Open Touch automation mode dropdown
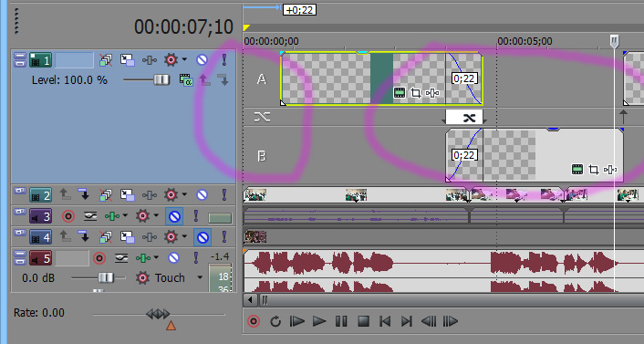Image resolution: width=644 pixels, height=344 pixels. [x=200, y=278]
